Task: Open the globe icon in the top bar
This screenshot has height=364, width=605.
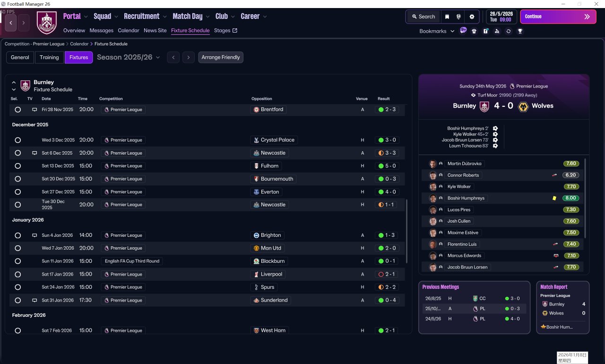Action: [458, 17]
